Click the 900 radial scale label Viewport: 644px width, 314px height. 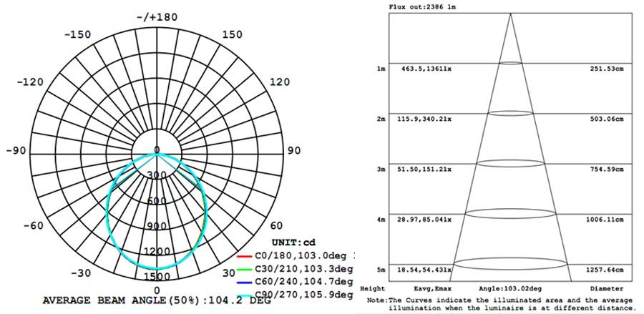(157, 226)
